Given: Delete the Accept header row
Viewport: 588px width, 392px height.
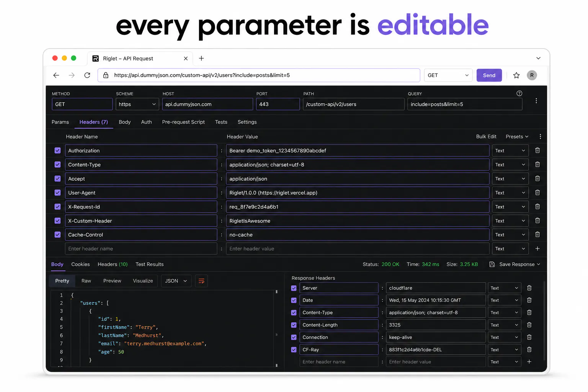Looking at the screenshot, I should coord(537,179).
